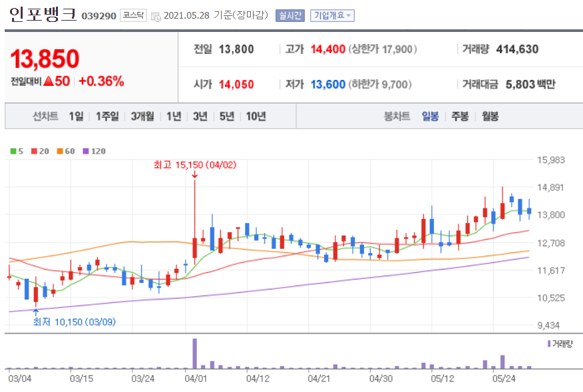Click the current price 13,850
The image size is (583, 392).
[45, 59]
